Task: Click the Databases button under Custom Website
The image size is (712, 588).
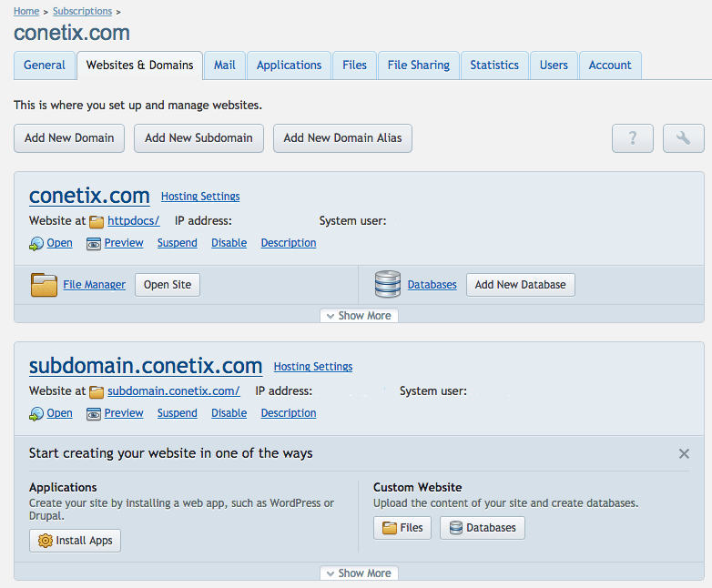Action: click(x=483, y=528)
